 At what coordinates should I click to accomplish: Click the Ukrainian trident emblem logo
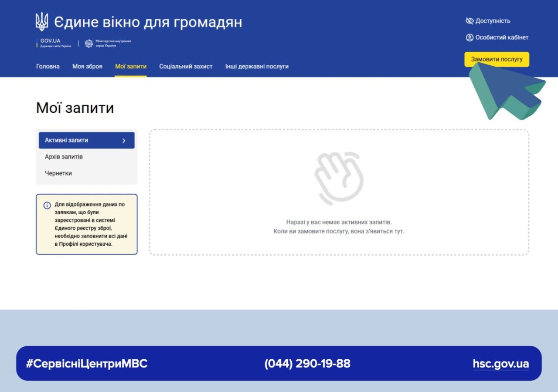(42, 22)
